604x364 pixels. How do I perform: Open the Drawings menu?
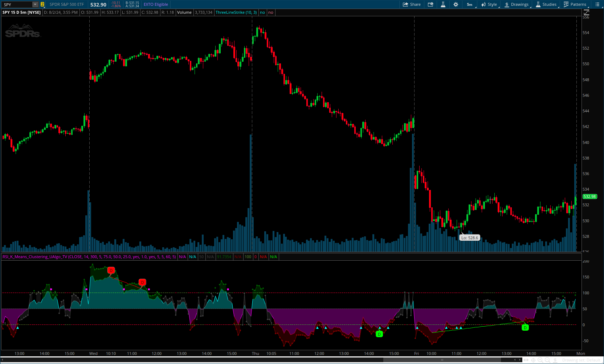(517, 4)
